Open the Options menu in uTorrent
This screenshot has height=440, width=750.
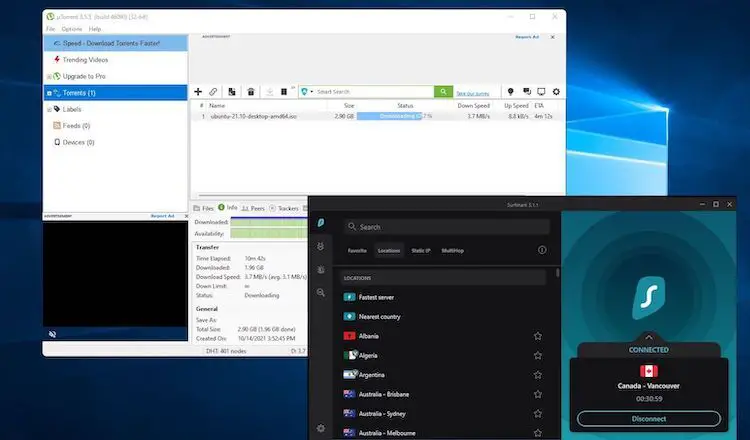(x=72, y=29)
